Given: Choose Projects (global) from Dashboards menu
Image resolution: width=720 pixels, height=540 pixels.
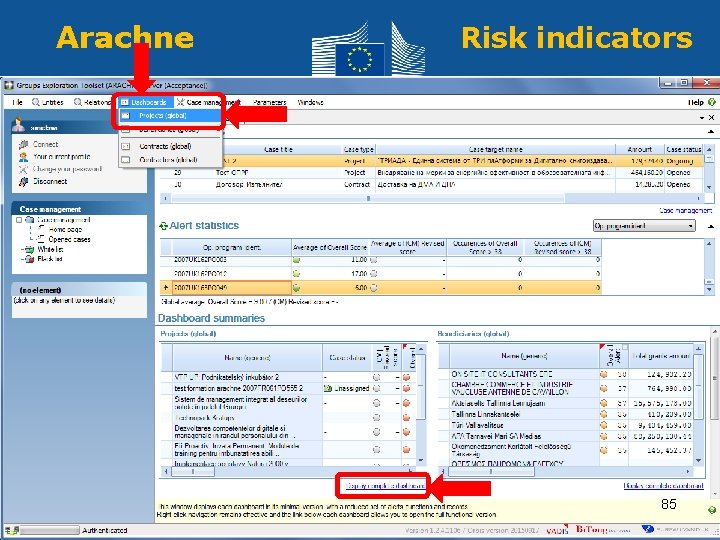Looking at the screenshot, I should tap(169, 116).
